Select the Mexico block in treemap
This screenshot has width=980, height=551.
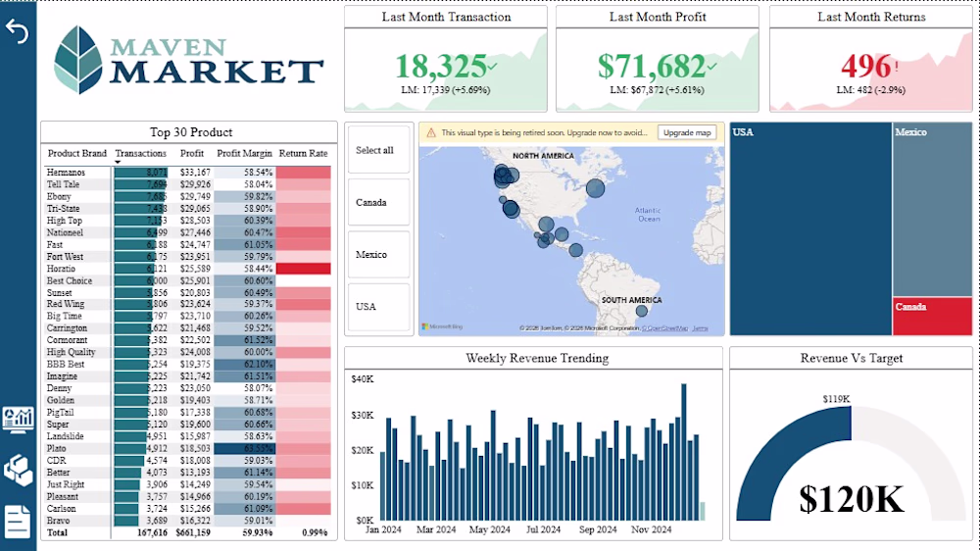[x=933, y=210]
